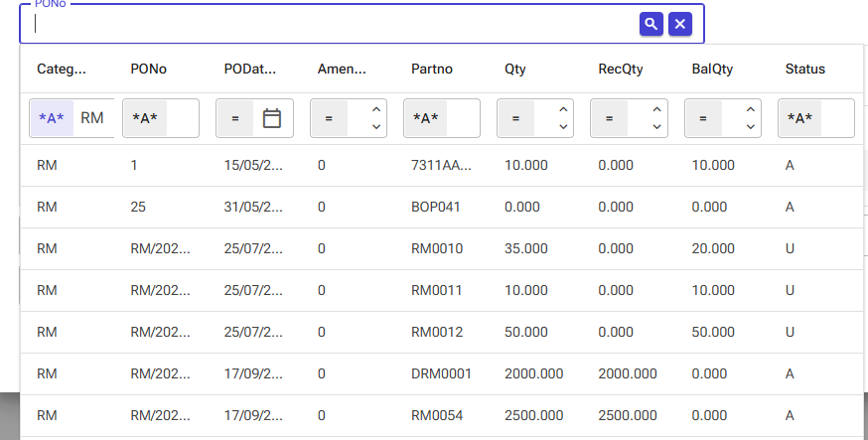Open equals operator for PODate filter

(235, 118)
